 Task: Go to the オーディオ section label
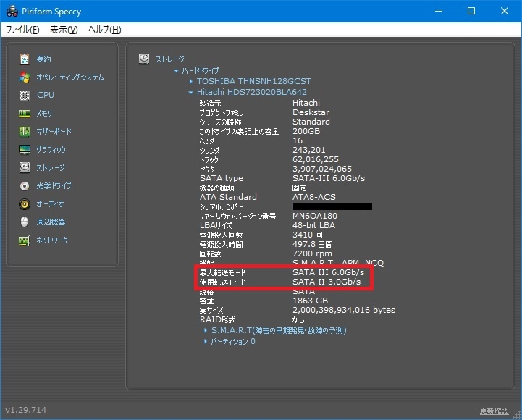tap(50, 203)
